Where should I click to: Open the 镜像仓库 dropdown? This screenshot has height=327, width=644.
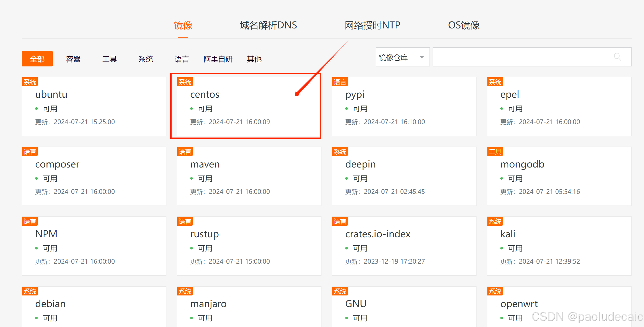403,57
